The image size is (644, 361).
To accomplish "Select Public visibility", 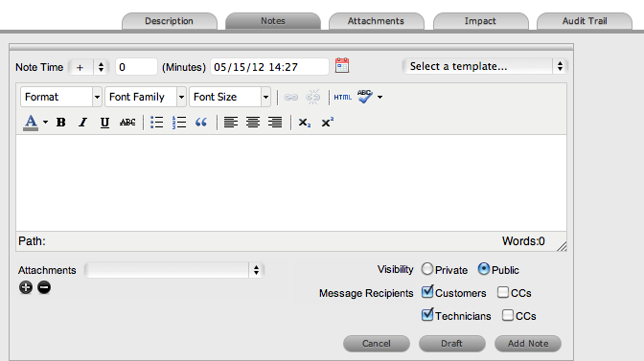I will (x=484, y=269).
